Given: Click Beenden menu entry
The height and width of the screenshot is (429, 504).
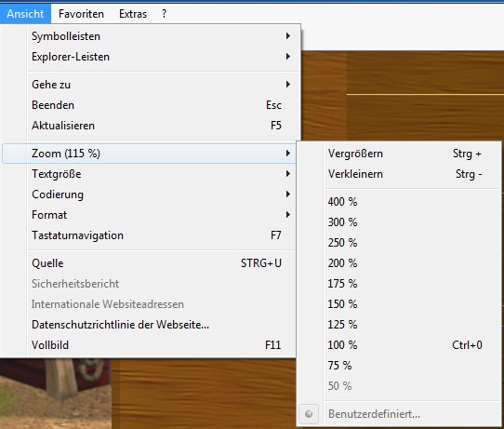Looking at the screenshot, I should (149, 105).
